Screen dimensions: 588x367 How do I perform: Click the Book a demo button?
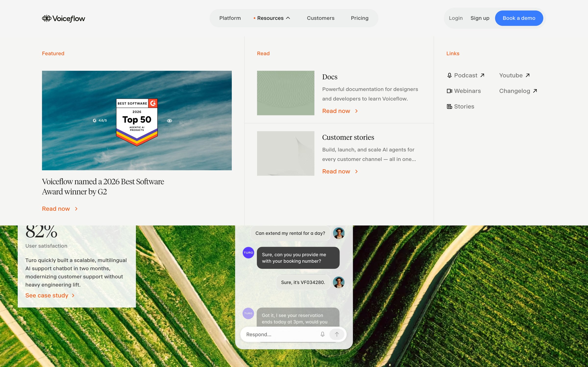[x=519, y=18]
